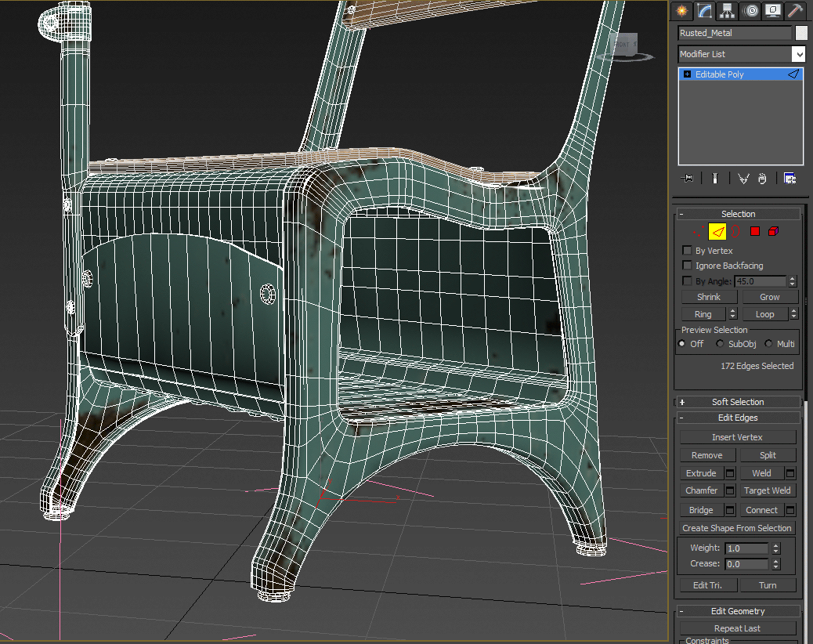
Task: Open the Create command panel tab
Action: point(682,10)
